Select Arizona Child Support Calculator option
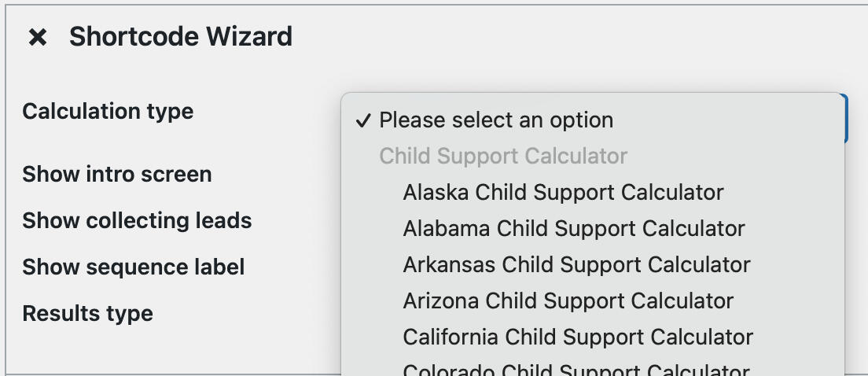The width and height of the screenshot is (868, 376). point(568,300)
